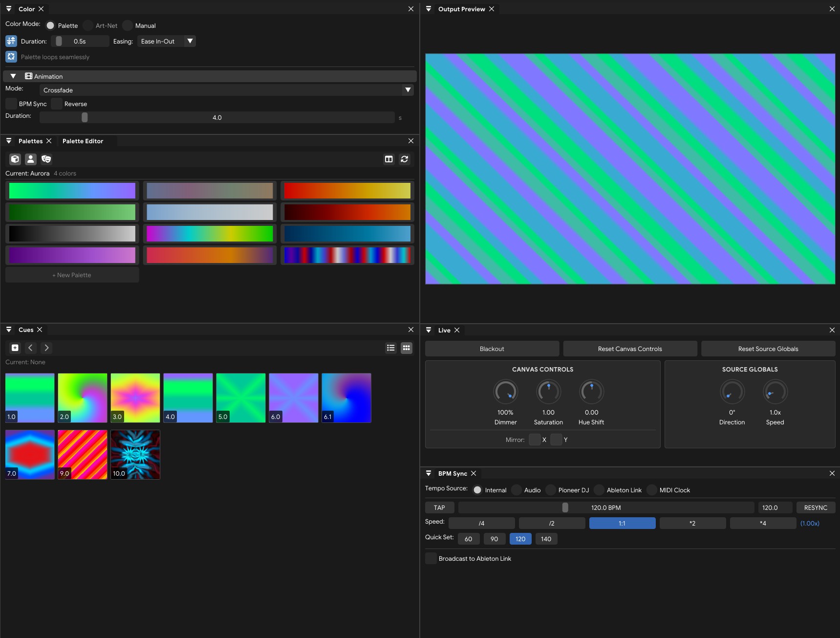Select the BPM Sync panel tab
The width and height of the screenshot is (840, 638).
[x=452, y=473]
